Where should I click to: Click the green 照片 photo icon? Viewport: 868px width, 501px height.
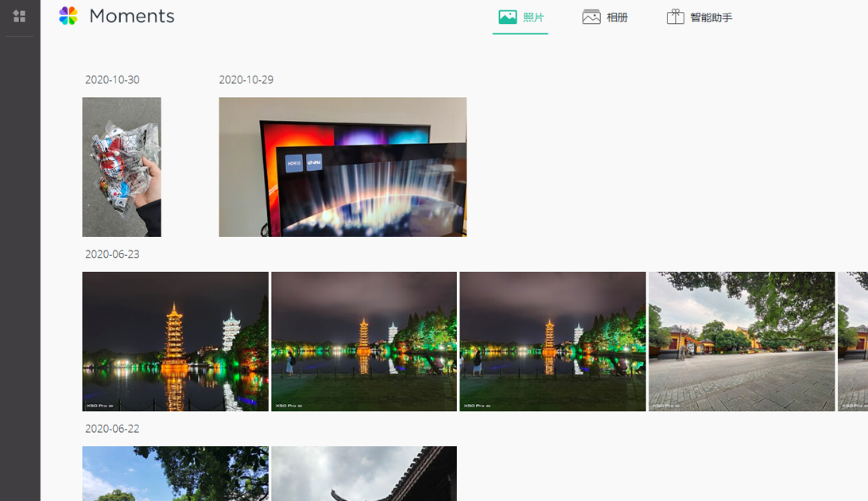click(508, 17)
